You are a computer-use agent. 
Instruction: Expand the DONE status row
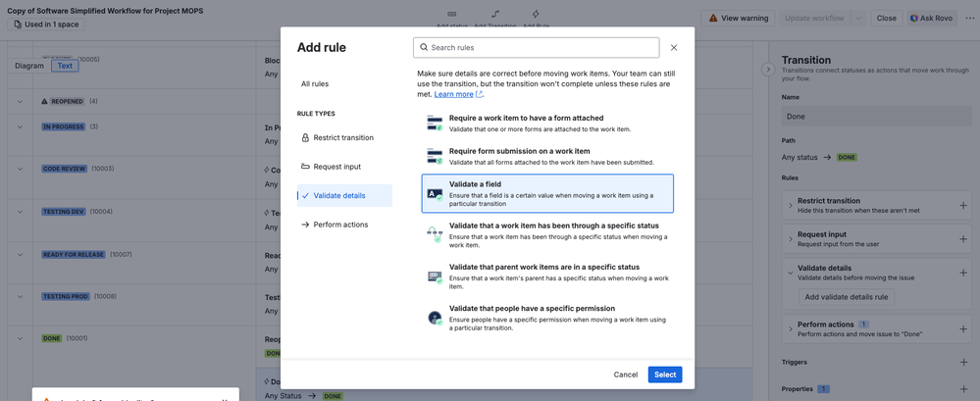[20, 338]
